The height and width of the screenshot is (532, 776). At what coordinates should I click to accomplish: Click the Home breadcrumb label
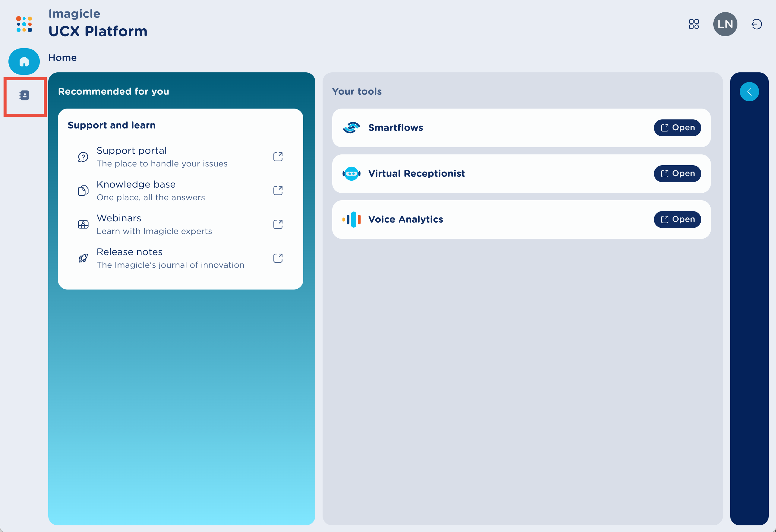click(x=62, y=57)
